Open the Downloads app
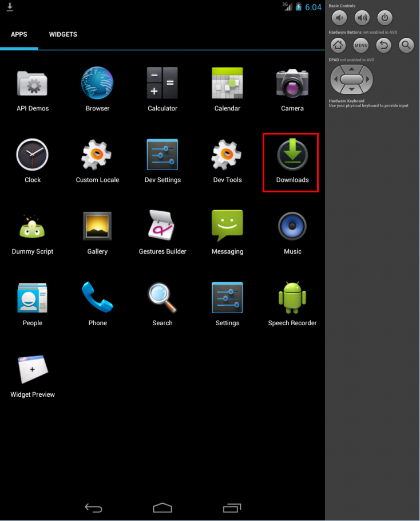This screenshot has width=420, height=521. pos(292,161)
